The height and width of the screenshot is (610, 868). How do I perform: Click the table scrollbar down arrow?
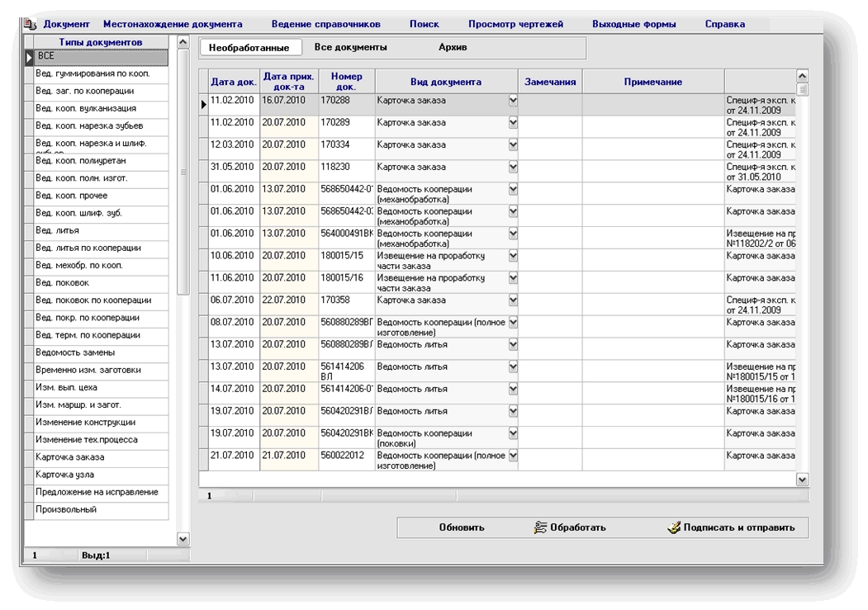(x=802, y=480)
